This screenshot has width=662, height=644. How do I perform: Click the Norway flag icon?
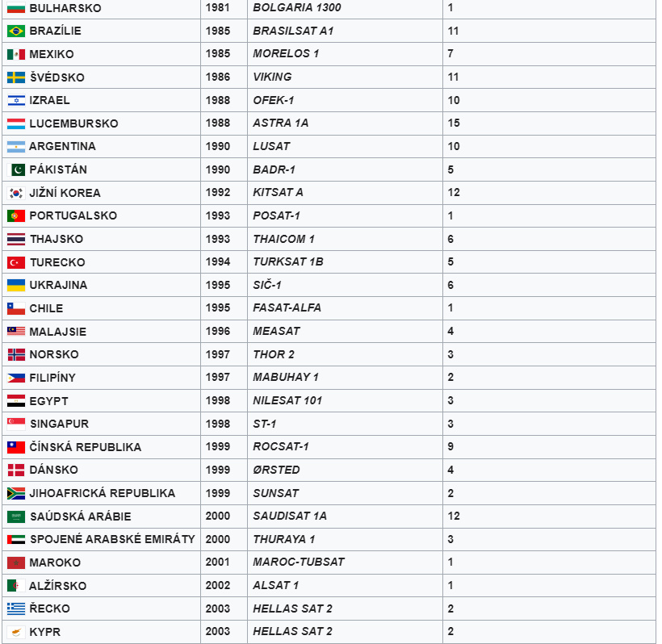(16, 354)
